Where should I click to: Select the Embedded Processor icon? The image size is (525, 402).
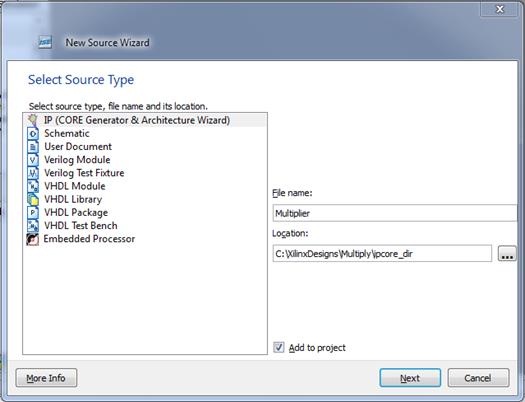(x=33, y=239)
